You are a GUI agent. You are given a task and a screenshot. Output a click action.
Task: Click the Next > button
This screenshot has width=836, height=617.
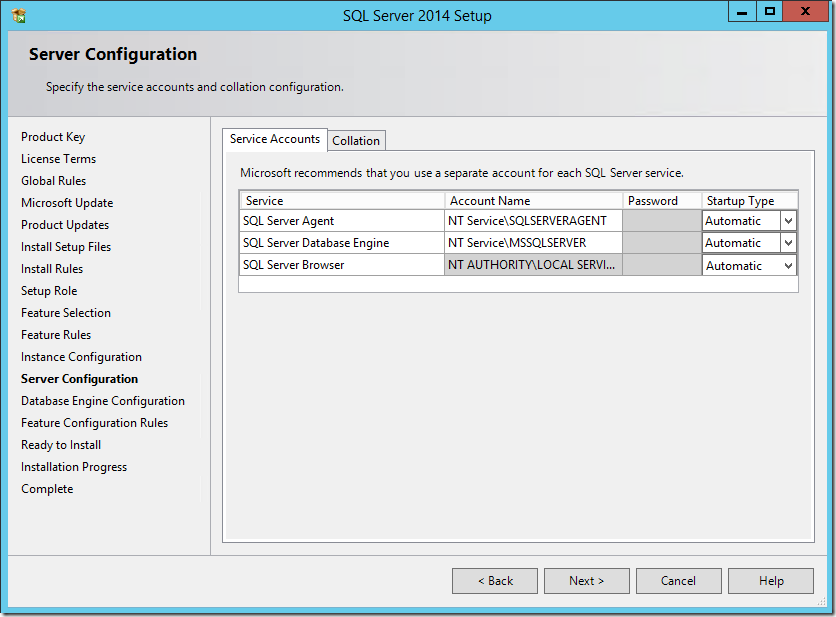click(586, 581)
